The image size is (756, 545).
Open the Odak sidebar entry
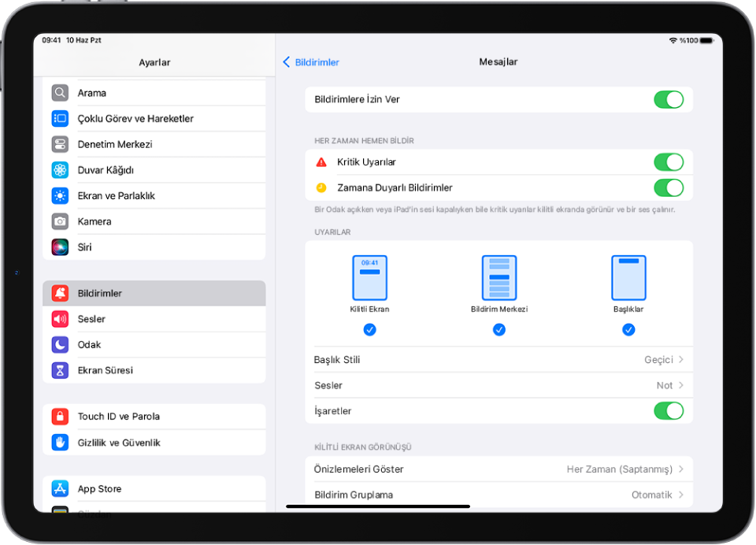[x=154, y=344]
